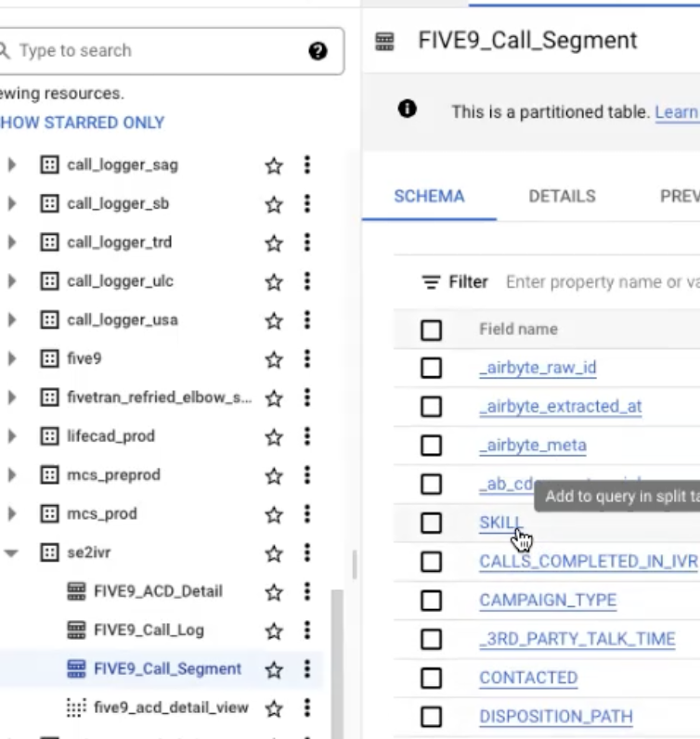The height and width of the screenshot is (739, 700).
Task: Open the SCHEMA tab
Action: (429, 197)
